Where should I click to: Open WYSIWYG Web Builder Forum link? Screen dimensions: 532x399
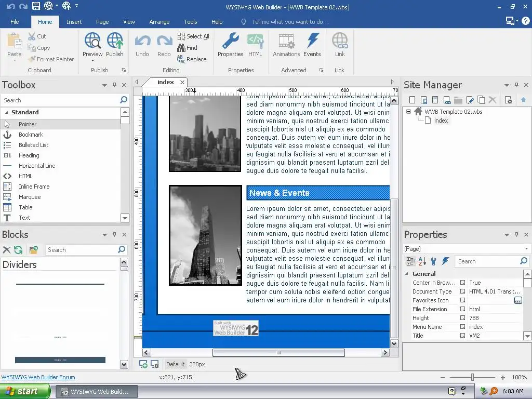pos(38,377)
